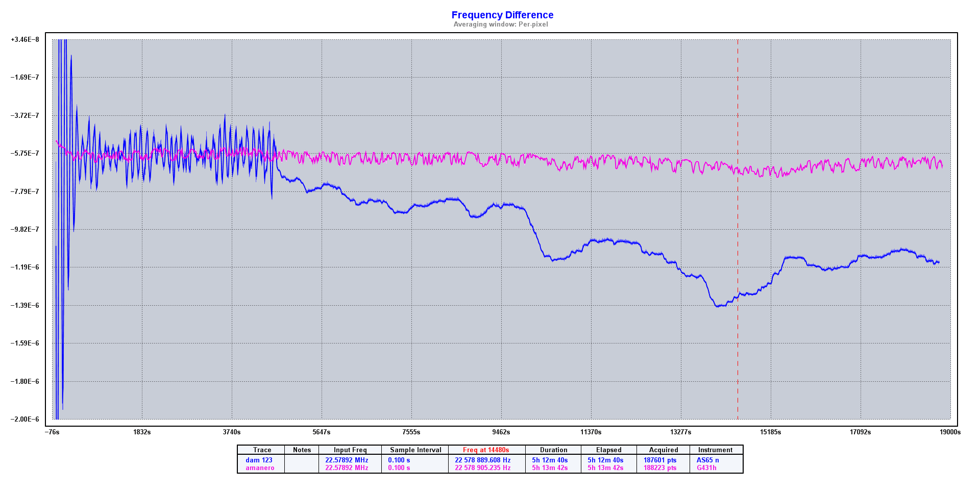
Task: Click the 187601 pts acquired value
Action: (x=660, y=460)
